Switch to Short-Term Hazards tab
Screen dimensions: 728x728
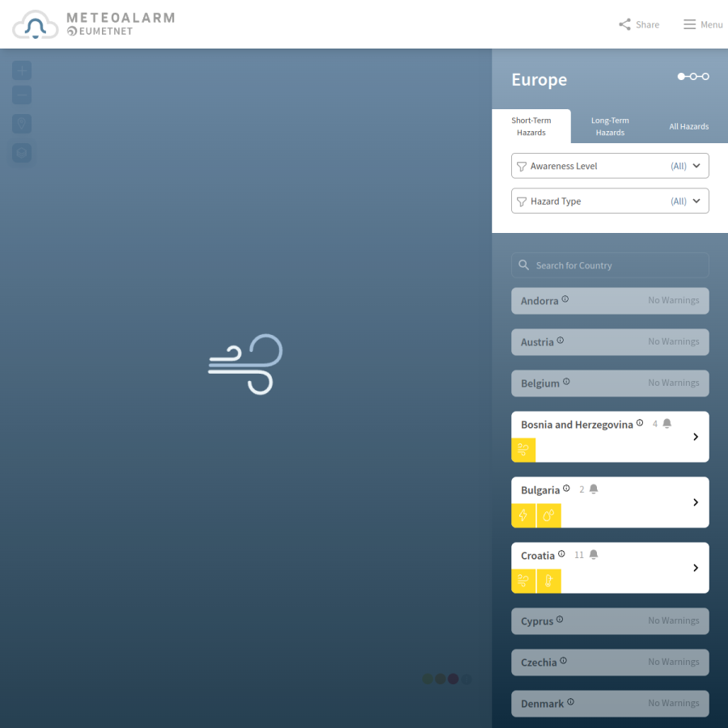pyautogui.click(x=531, y=126)
